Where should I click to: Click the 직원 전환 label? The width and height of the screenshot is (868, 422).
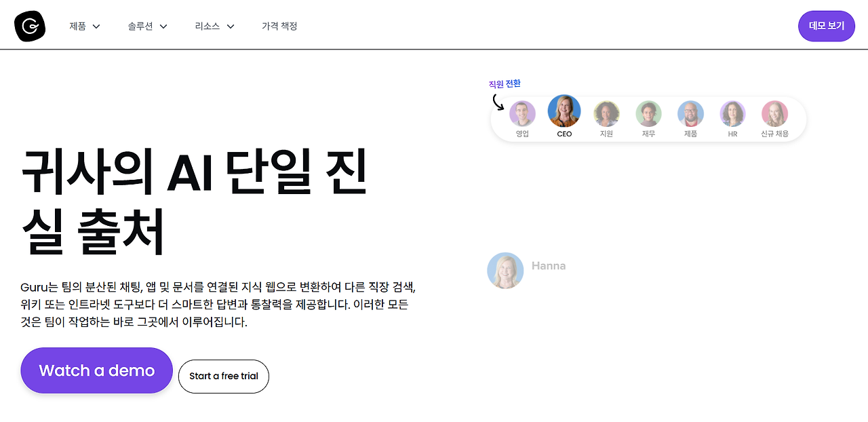[x=505, y=84]
